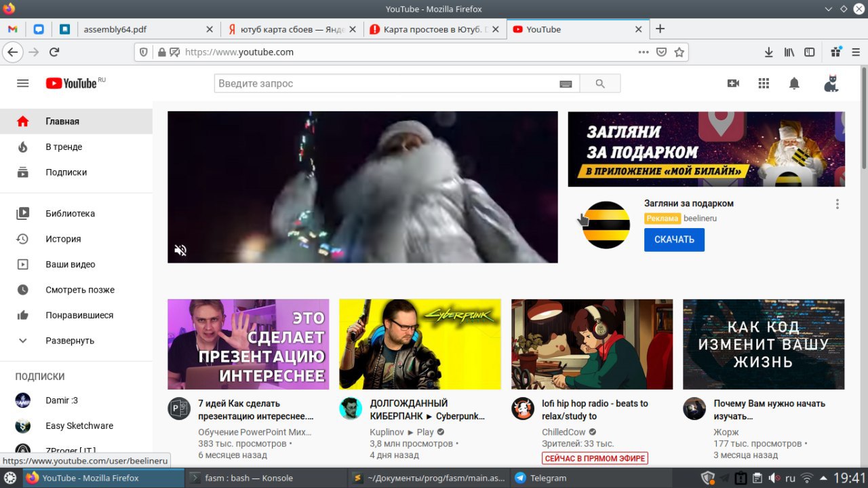Viewport: 868px width, 488px height.
Task: Open a new tab with plus button
Action: [x=660, y=29]
